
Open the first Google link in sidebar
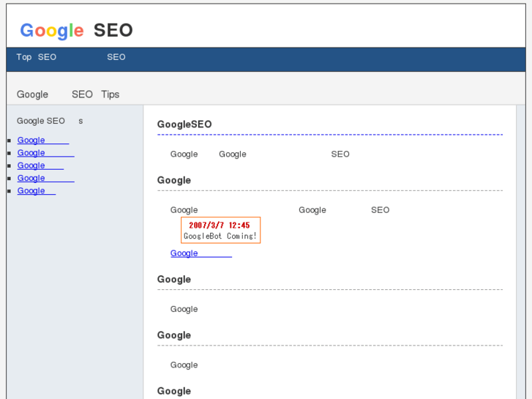pos(42,141)
